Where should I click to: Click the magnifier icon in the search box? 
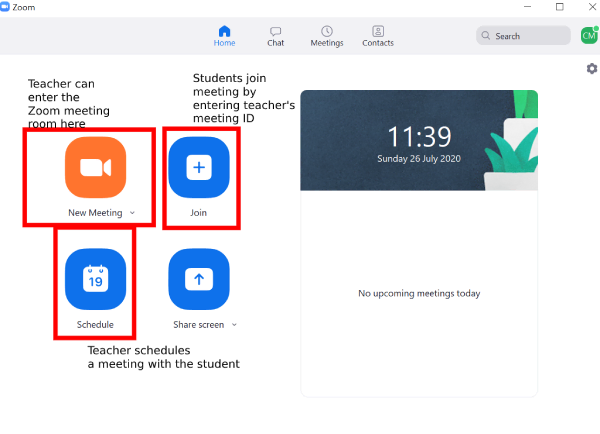coord(486,36)
